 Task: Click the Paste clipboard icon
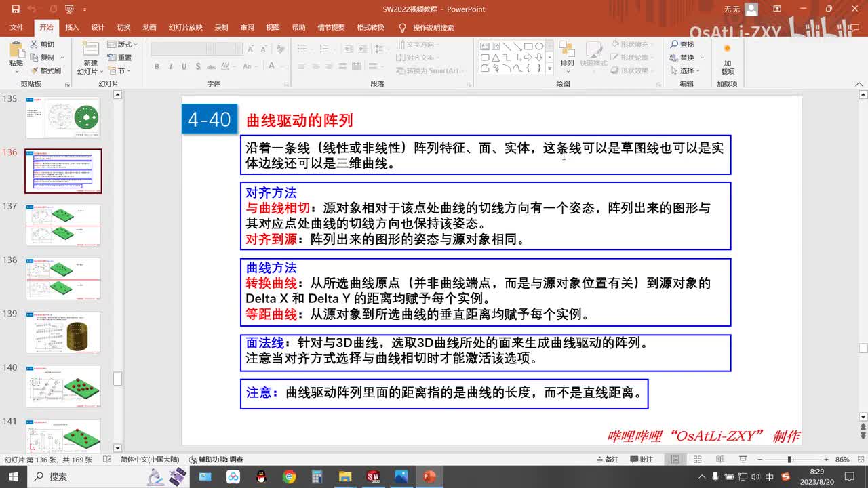(16, 49)
